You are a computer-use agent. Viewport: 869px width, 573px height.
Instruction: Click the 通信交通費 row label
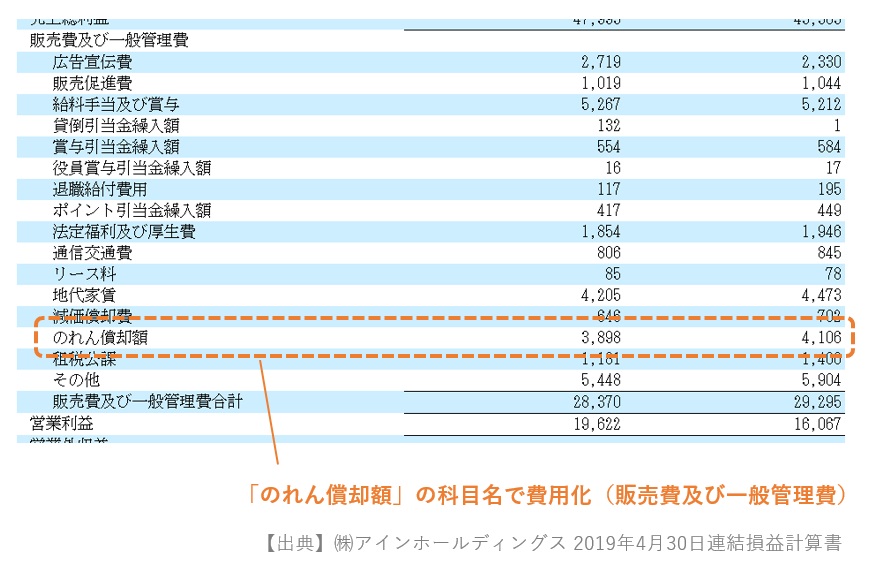[x=92, y=253]
